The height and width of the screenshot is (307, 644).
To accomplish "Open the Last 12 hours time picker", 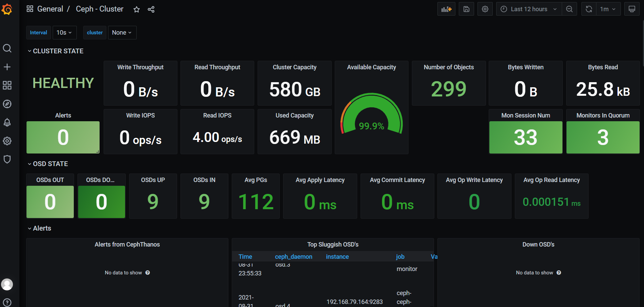I will 529,9.
